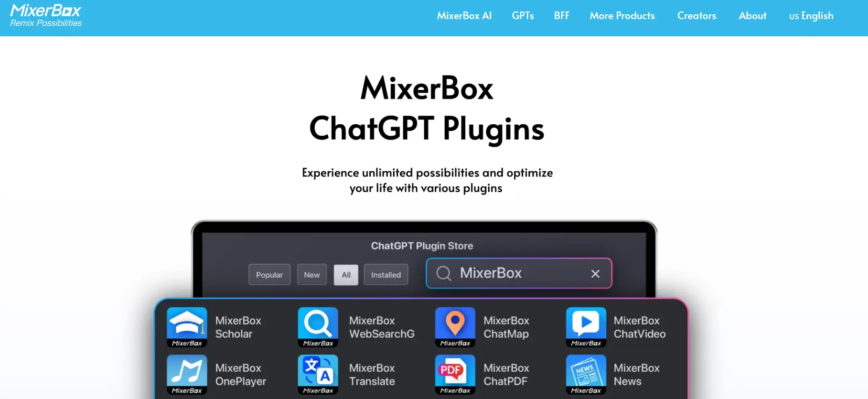This screenshot has height=399, width=868.
Task: Click the MixerBox Scholar graduation cap icon
Action: [187, 327]
